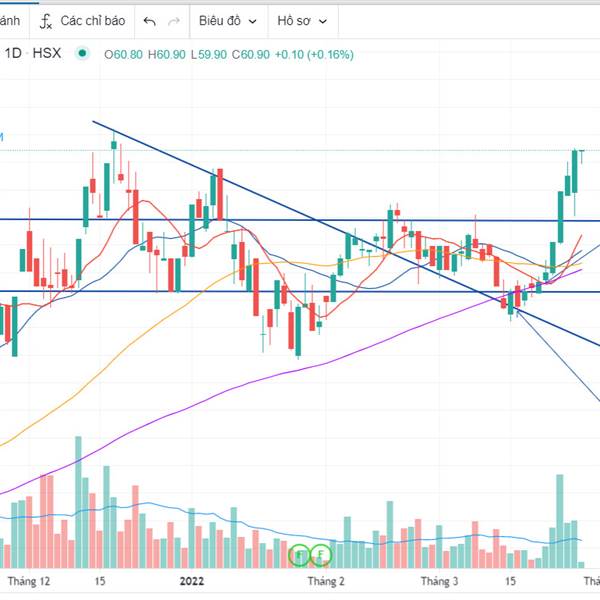The width and height of the screenshot is (600, 600).
Task: Click the partially visible So sánh button
Action: point(9,21)
